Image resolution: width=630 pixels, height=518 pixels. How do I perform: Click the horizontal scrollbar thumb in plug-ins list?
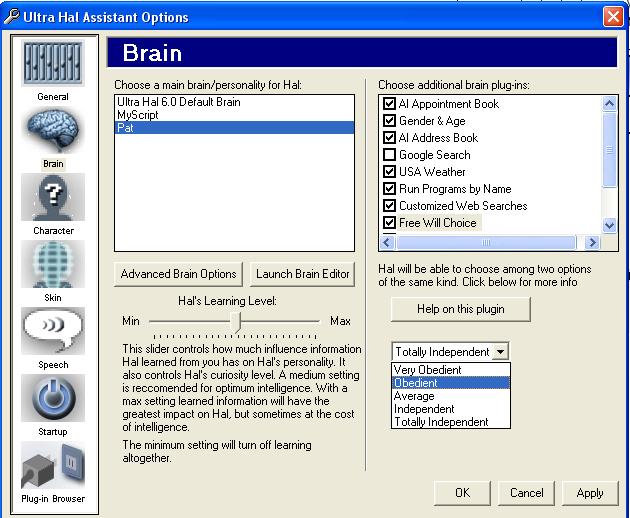coord(486,242)
